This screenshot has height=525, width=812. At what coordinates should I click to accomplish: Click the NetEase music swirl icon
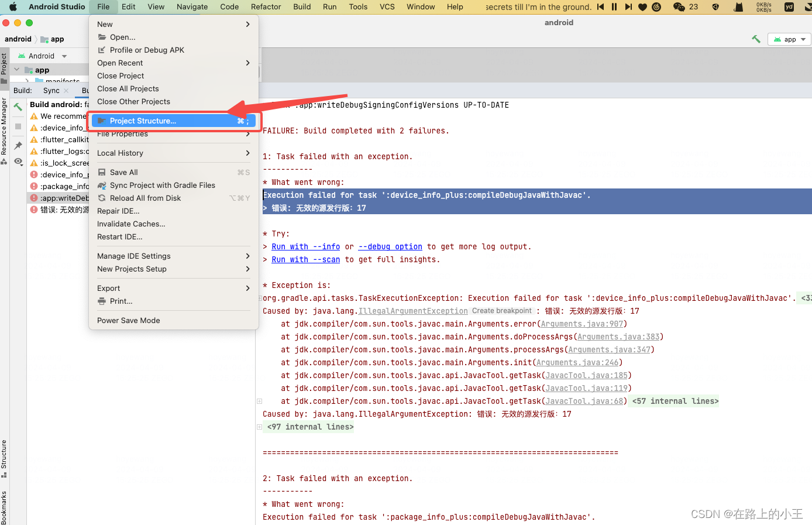click(x=656, y=7)
